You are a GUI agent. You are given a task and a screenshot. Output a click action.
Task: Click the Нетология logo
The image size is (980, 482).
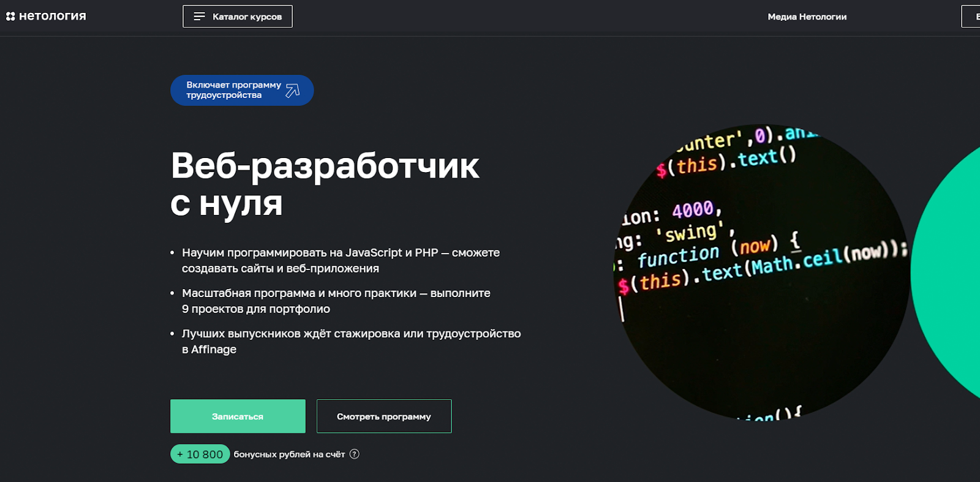click(x=46, y=16)
